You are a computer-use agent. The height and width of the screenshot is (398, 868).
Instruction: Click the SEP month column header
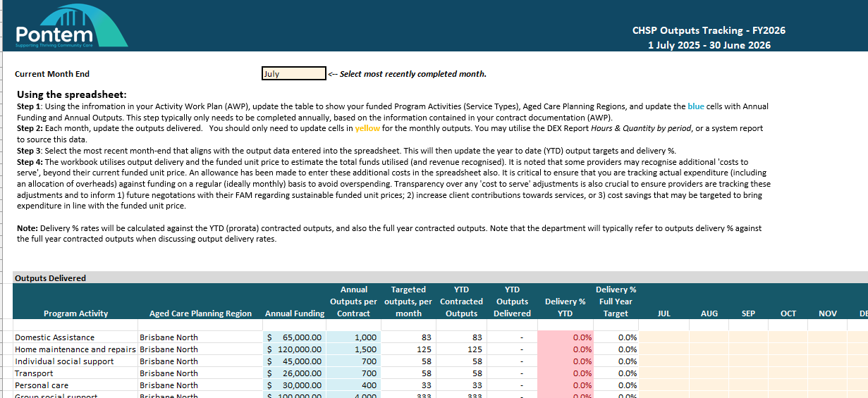748,313
